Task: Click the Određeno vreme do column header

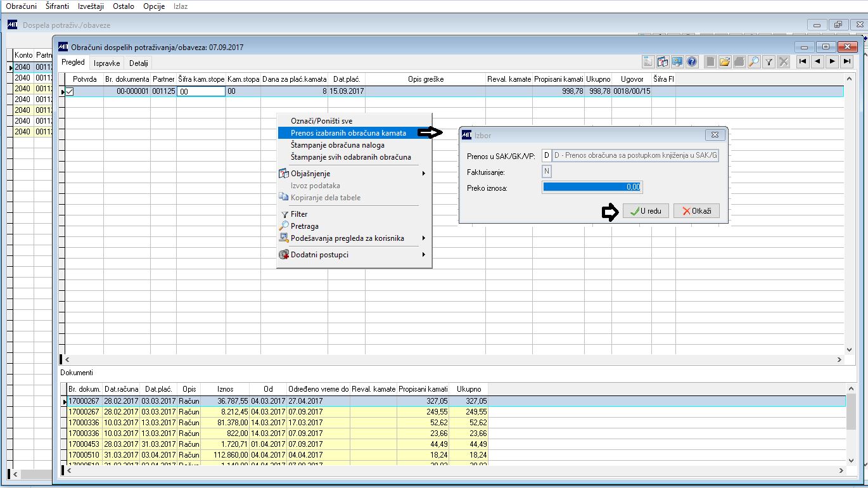Action: (x=318, y=389)
